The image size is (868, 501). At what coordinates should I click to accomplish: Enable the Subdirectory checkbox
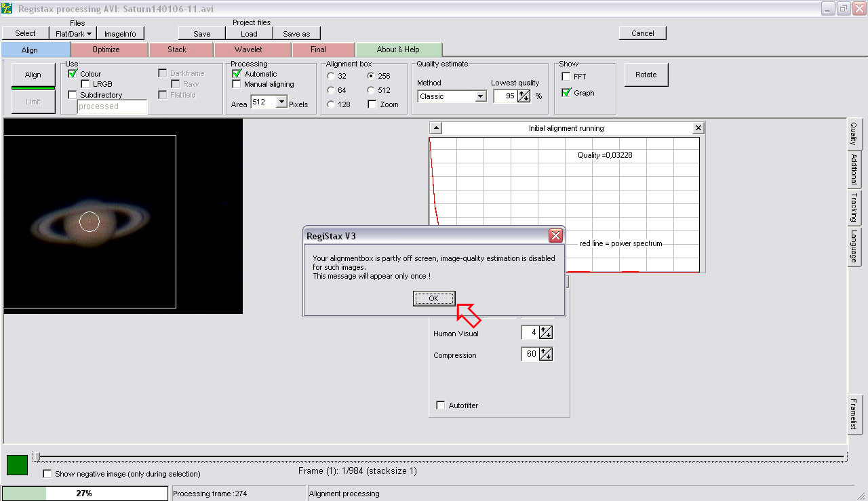[x=73, y=95]
